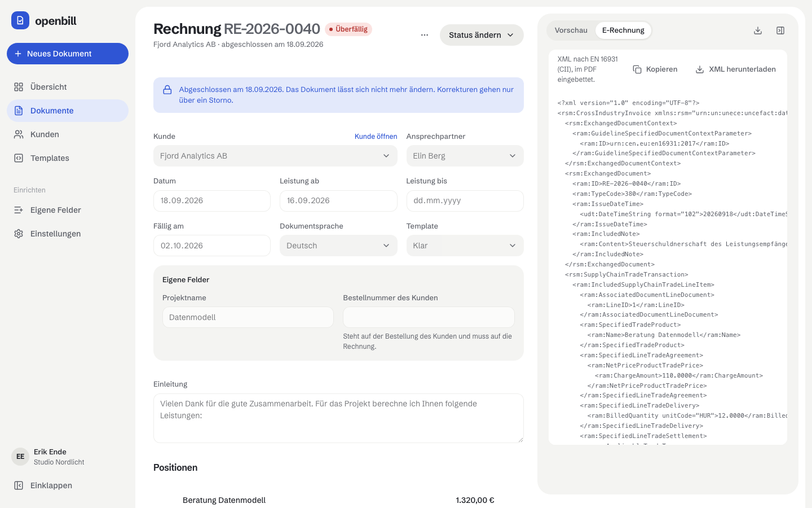
Task: Click the Einklappen sidebar collapse icon
Action: pyautogui.click(x=19, y=485)
